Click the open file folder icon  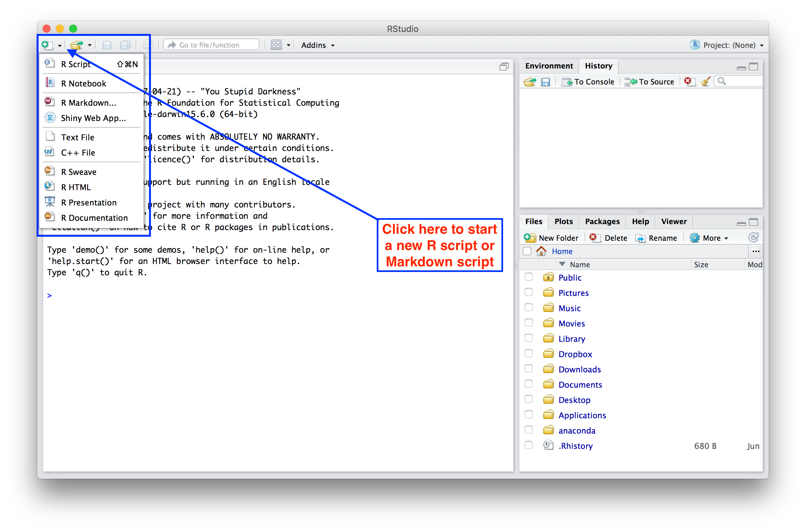point(77,45)
